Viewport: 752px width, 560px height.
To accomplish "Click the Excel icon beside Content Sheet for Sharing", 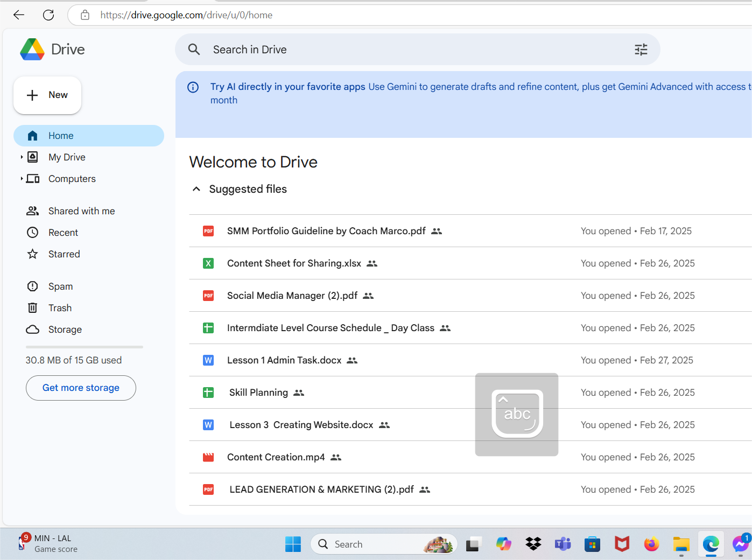I will coord(208,263).
